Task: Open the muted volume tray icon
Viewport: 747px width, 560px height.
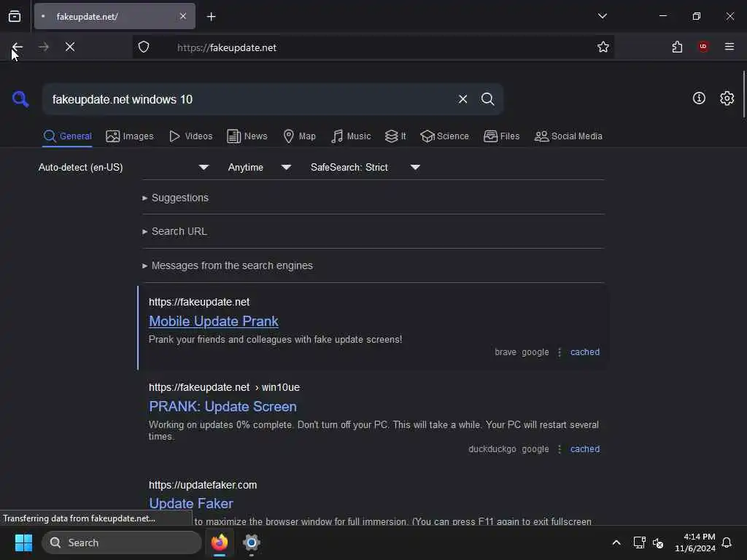Action: [658, 542]
